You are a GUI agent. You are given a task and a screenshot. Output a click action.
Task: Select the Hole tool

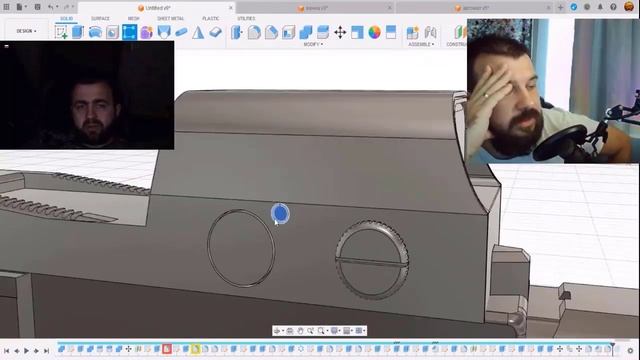coord(112,32)
